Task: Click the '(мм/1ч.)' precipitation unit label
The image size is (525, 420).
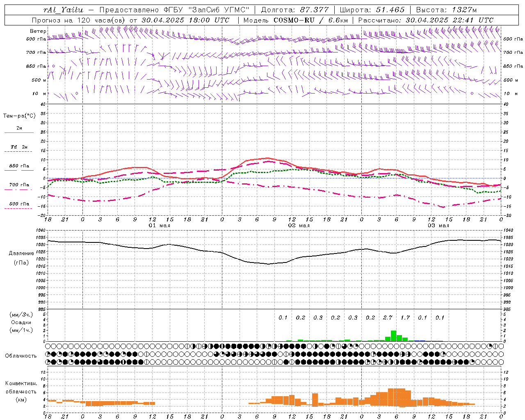Action: click(x=21, y=330)
